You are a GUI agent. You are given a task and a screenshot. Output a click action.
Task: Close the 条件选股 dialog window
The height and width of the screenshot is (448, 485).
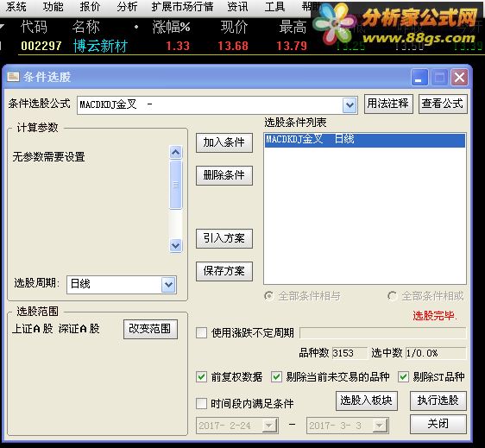tap(459, 78)
